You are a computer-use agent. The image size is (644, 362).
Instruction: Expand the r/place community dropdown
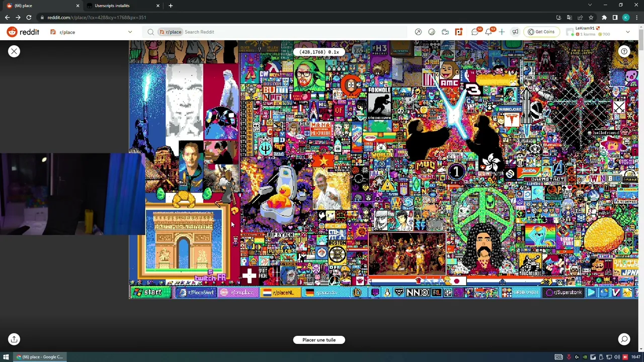(130, 32)
